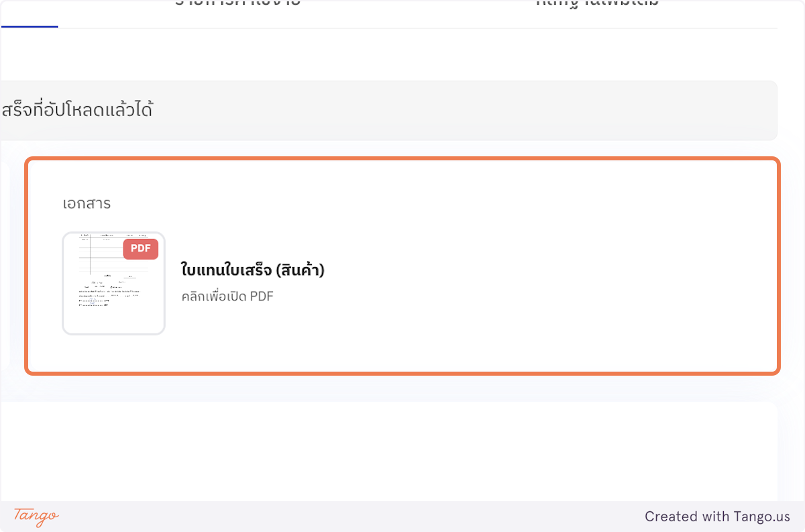Select the orange outlined attachment panel
Viewport: 805px width, 532px height.
click(402, 265)
